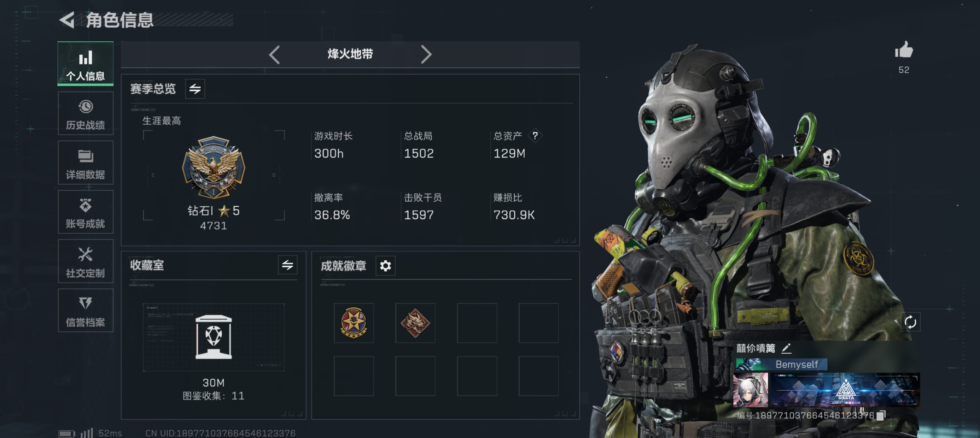
Task: Toggle the 收藏室 switch view button
Action: pyautogui.click(x=288, y=265)
